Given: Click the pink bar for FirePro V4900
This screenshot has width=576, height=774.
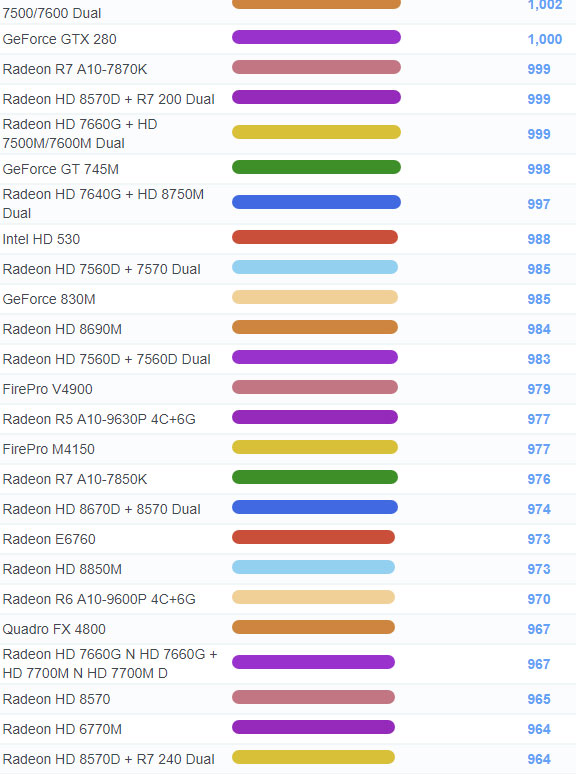Looking at the screenshot, I should coord(315,387).
